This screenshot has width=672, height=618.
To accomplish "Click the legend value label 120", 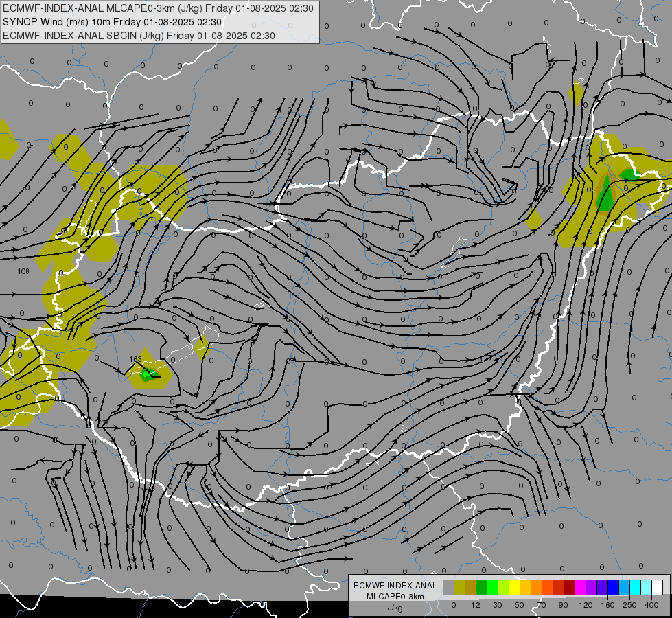I will pyautogui.click(x=586, y=605).
